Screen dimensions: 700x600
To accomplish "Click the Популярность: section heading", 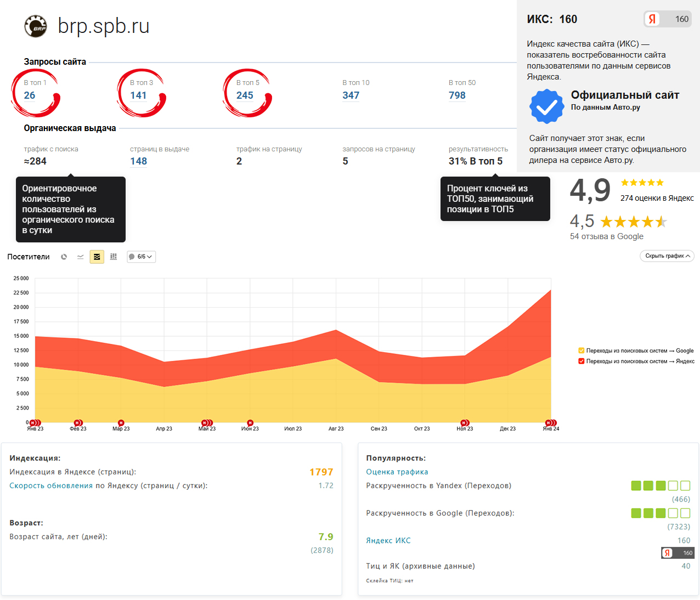I will [x=396, y=458].
